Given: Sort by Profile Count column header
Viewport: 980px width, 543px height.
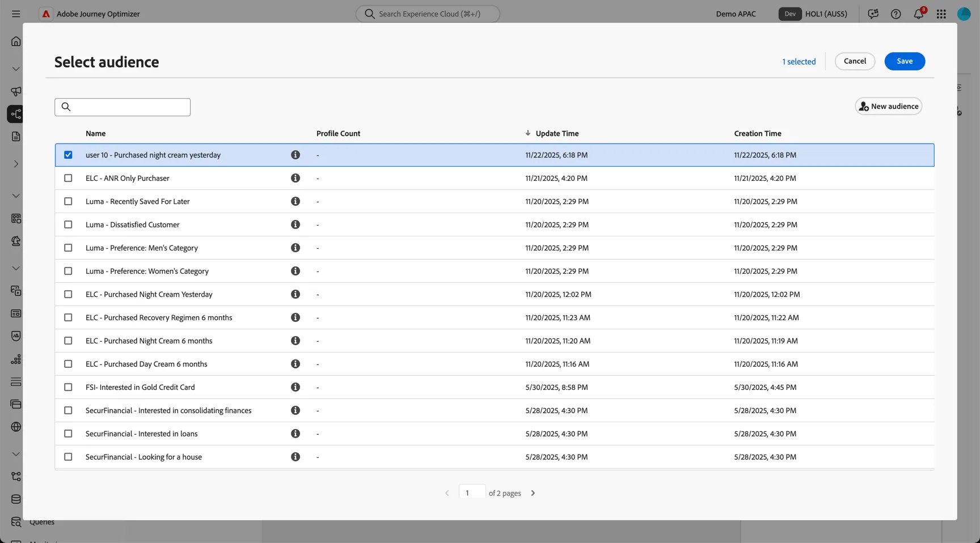Looking at the screenshot, I should coord(338,133).
